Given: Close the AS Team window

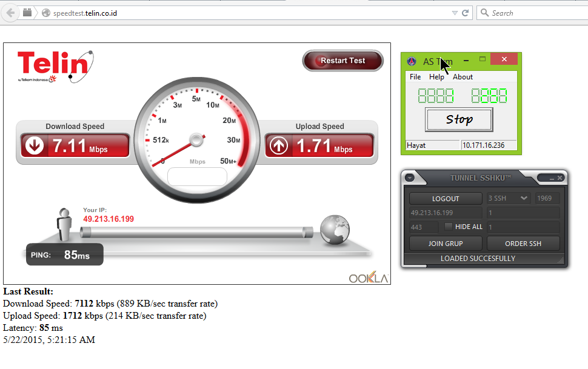Looking at the screenshot, I should [504, 59].
